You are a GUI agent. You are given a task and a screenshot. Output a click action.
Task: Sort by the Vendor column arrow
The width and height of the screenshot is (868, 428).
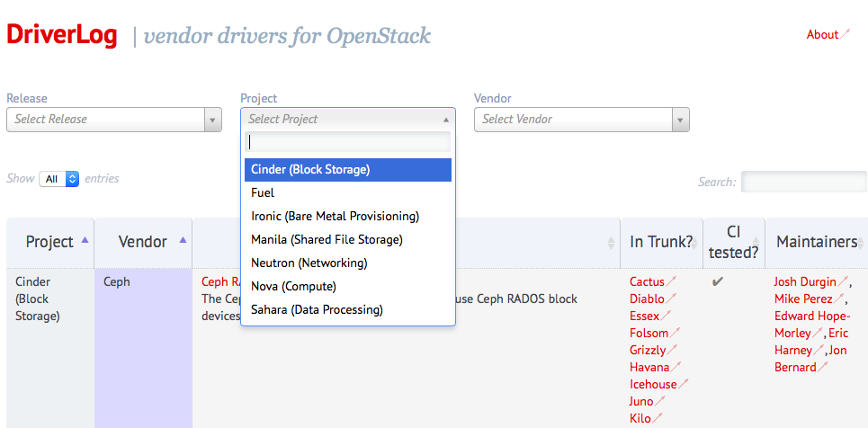tap(183, 240)
